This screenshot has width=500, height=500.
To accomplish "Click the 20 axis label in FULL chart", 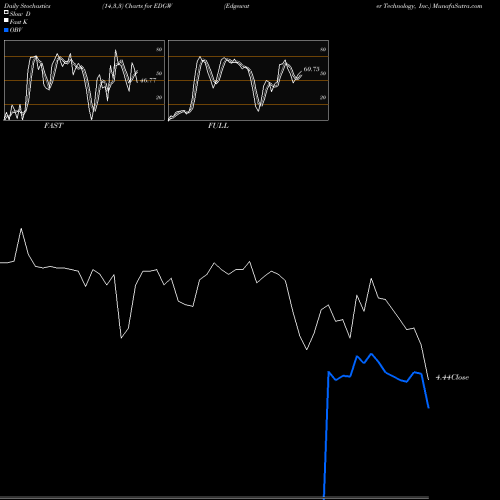I will [323, 97].
